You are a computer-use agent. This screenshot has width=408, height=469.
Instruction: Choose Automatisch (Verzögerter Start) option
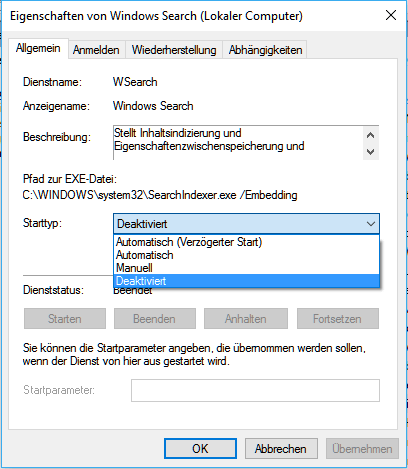(246, 242)
